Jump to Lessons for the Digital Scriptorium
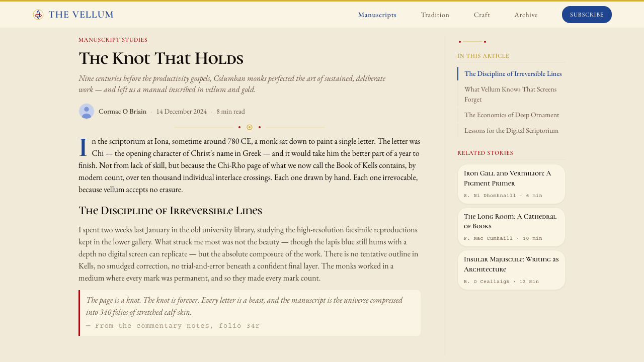 (x=511, y=130)
